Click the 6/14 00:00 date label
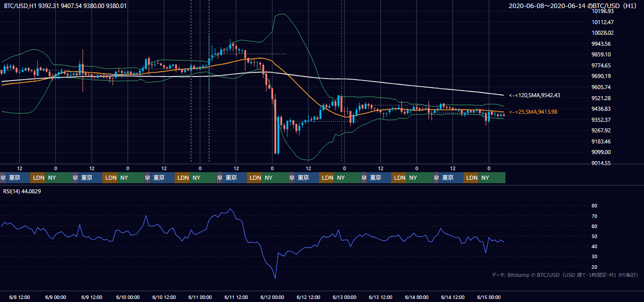 (416, 297)
